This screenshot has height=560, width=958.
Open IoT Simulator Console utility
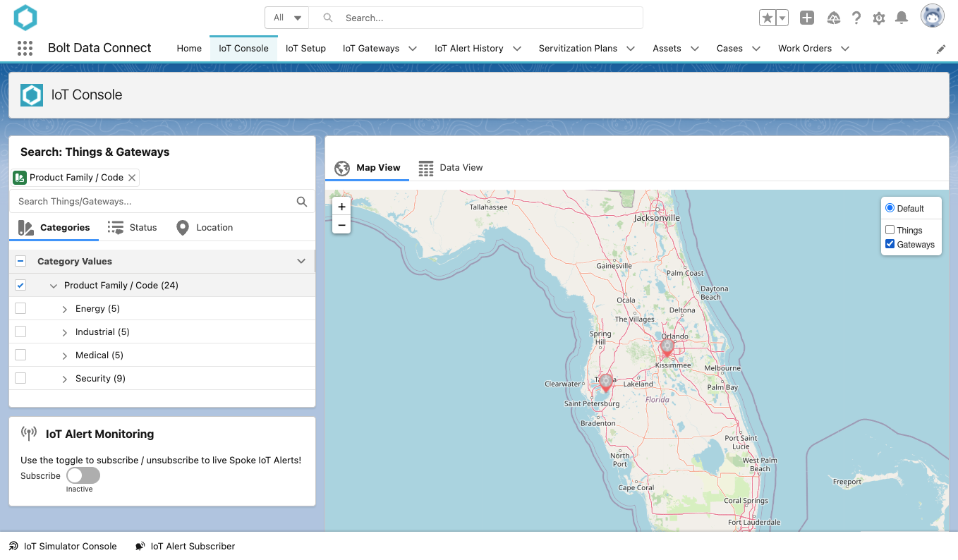click(x=62, y=547)
